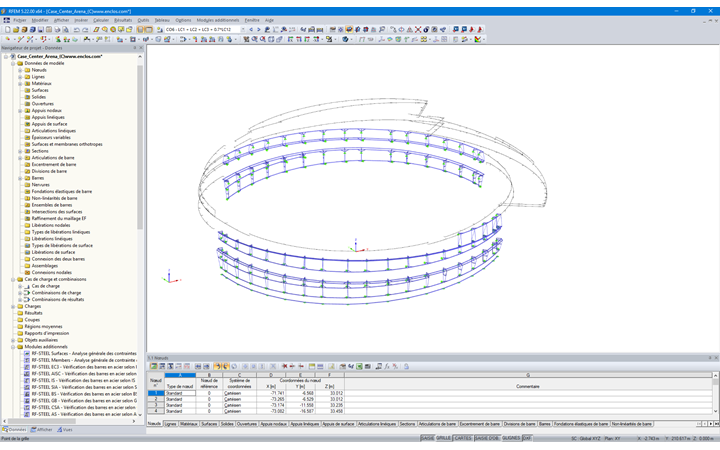Switch to the Lignes table tab

pos(170,424)
